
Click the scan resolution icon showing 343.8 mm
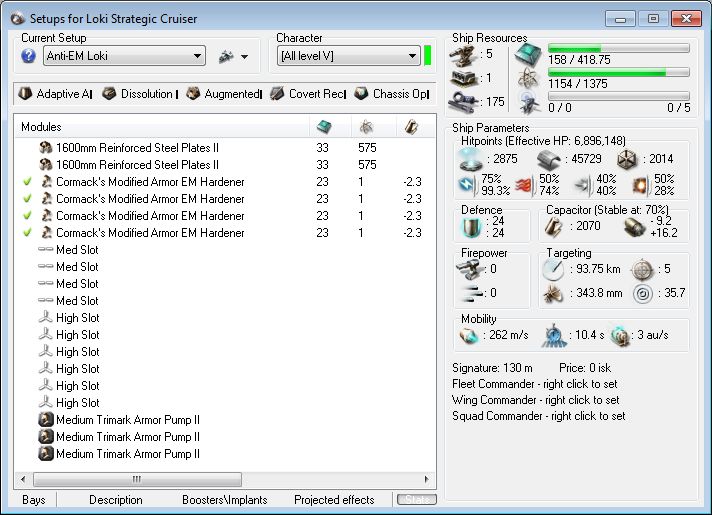(553, 294)
